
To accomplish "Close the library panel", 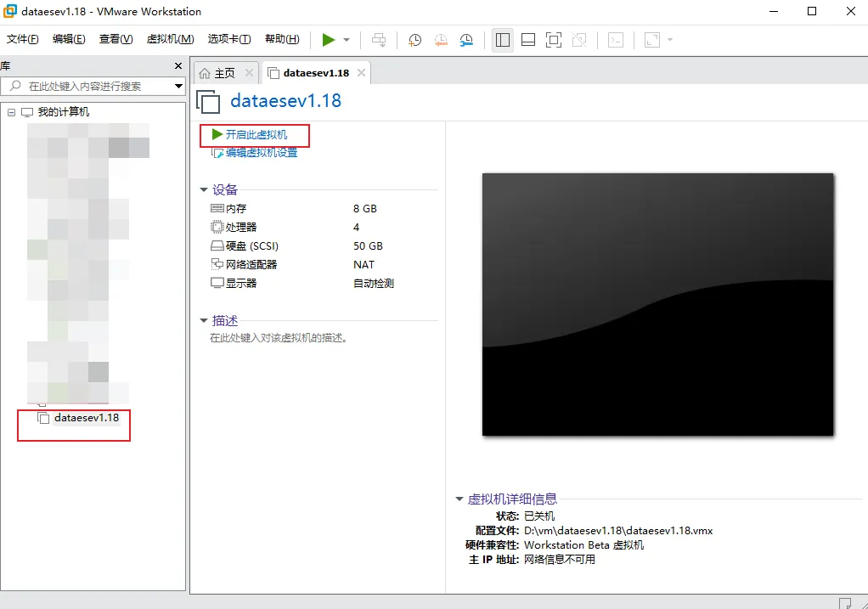I will [x=178, y=66].
